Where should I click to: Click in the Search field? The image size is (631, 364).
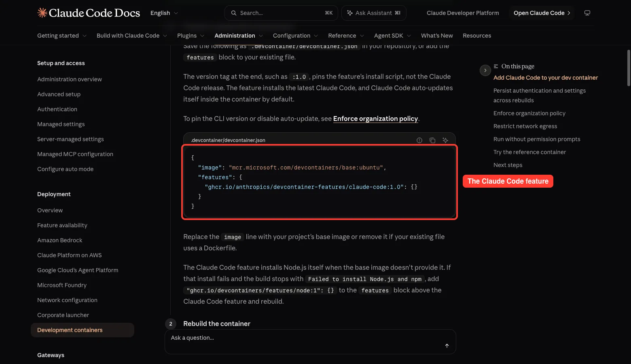tap(281, 13)
